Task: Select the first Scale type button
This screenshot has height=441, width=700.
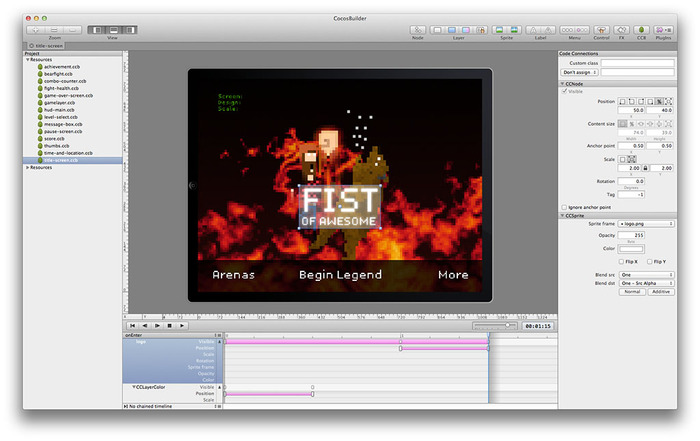Action: [622, 159]
